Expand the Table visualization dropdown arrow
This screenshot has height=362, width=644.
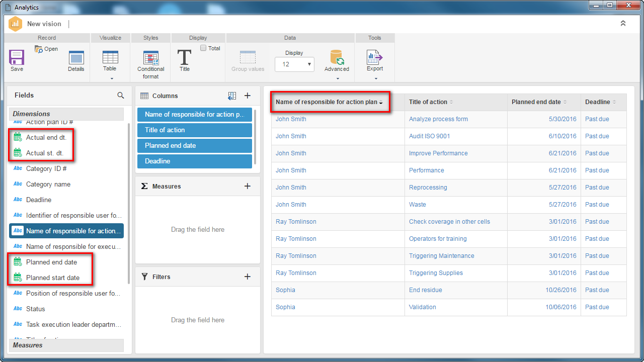pyautogui.click(x=112, y=78)
